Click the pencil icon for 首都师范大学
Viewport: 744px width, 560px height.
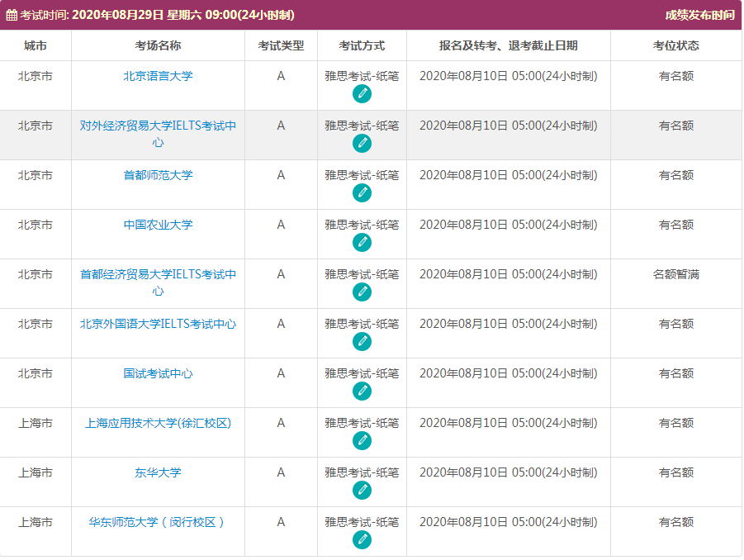pyautogui.click(x=361, y=192)
